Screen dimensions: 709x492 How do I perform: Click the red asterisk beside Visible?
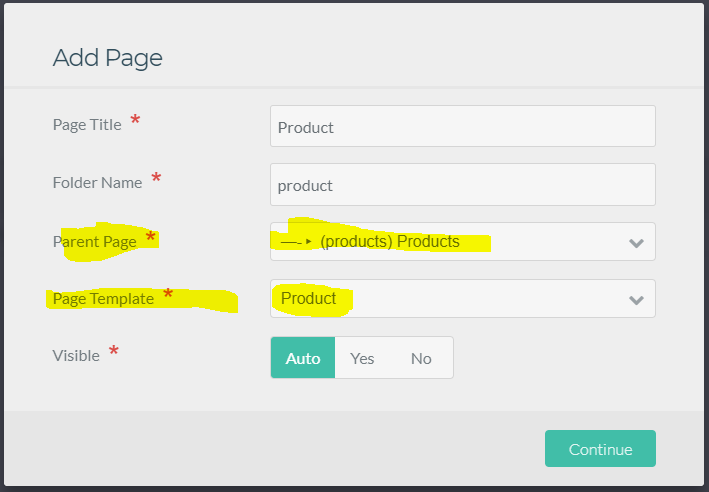(x=113, y=352)
